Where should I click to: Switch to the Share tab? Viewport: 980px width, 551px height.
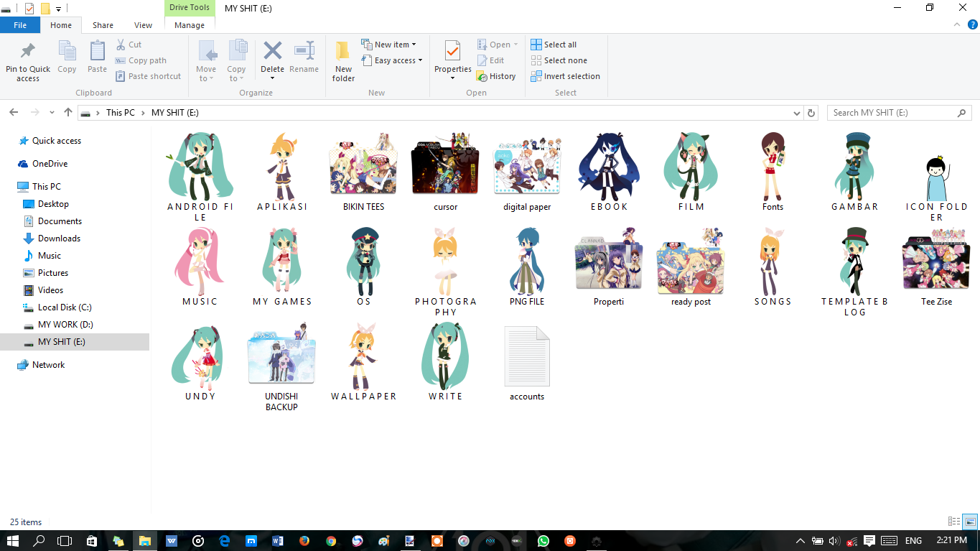coord(103,25)
